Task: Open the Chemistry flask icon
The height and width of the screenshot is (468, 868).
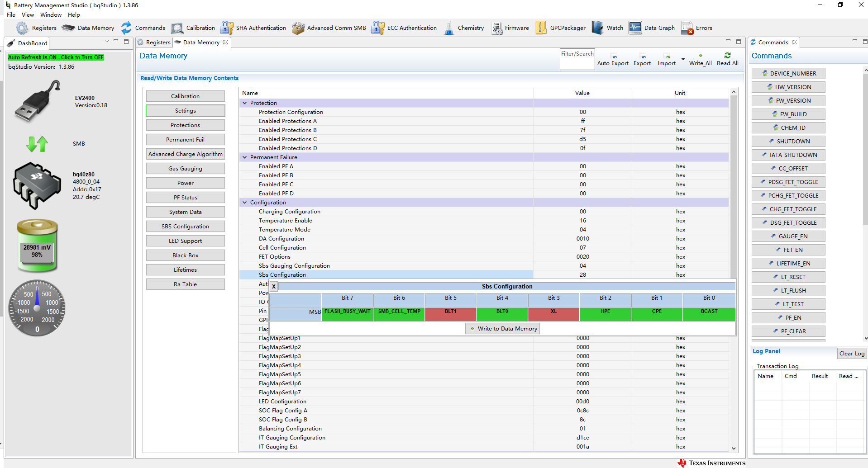Action: [x=449, y=28]
